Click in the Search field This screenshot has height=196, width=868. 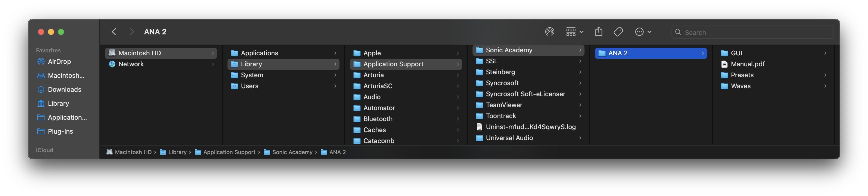tap(752, 32)
